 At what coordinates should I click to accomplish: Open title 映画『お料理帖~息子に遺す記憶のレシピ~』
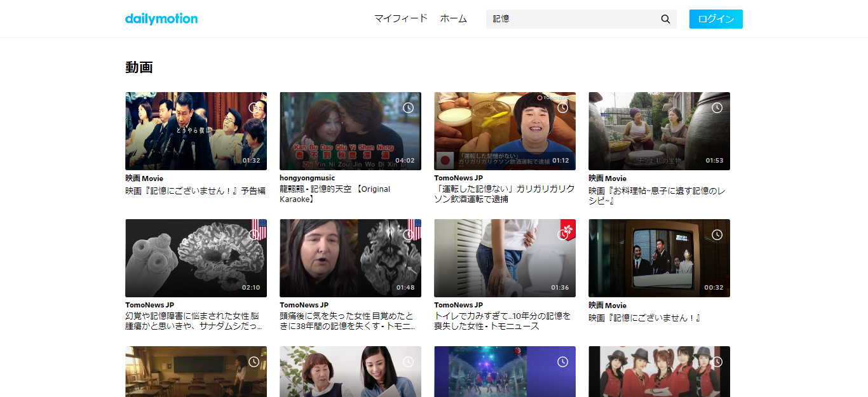click(656, 196)
